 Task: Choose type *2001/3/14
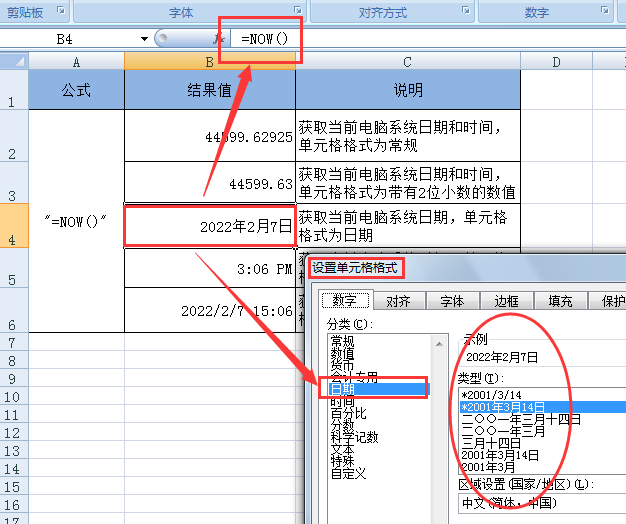pos(491,395)
